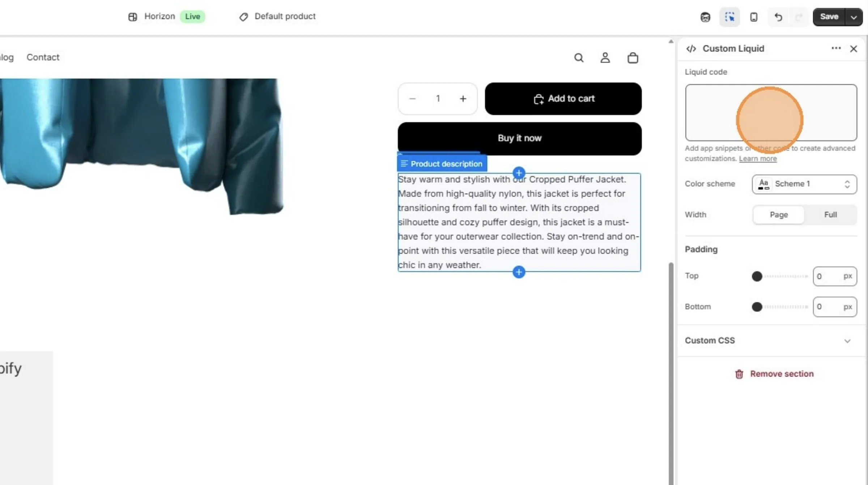Viewport: 868px width, 485px height.
Task: Click the Default product tag icon
Action: point(243,17)
